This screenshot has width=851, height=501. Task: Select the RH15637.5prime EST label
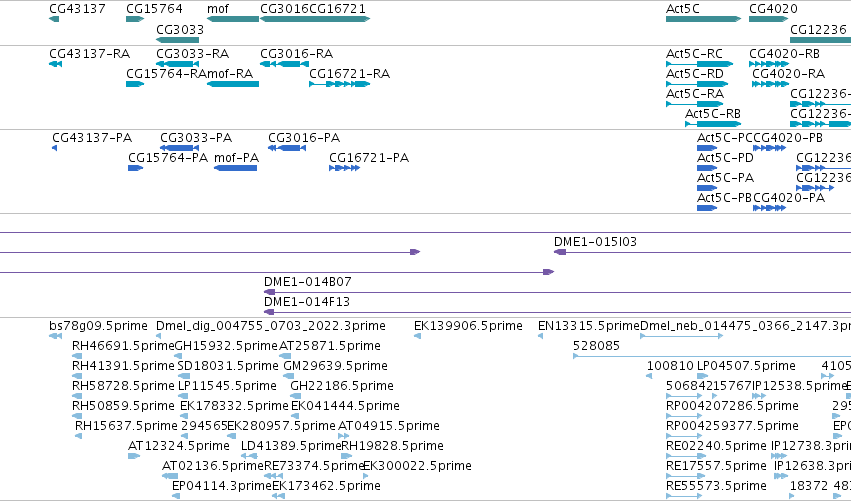126,426
